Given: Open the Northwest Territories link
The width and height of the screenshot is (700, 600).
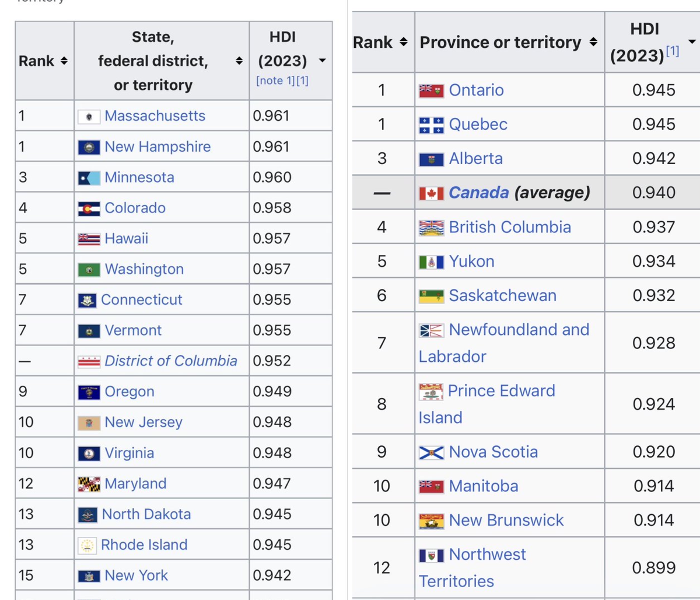Looking at the screenshot, I should click(x=473, y=567).
